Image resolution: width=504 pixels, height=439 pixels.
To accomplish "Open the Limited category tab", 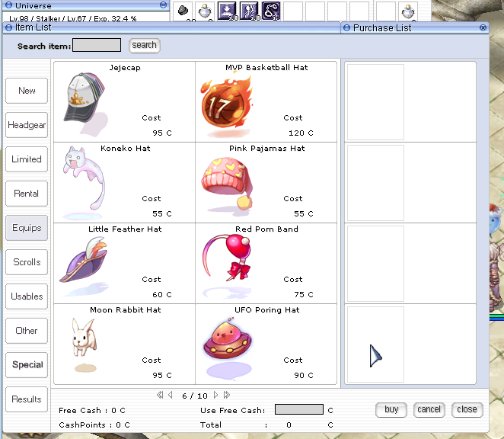I will point(27,159).
